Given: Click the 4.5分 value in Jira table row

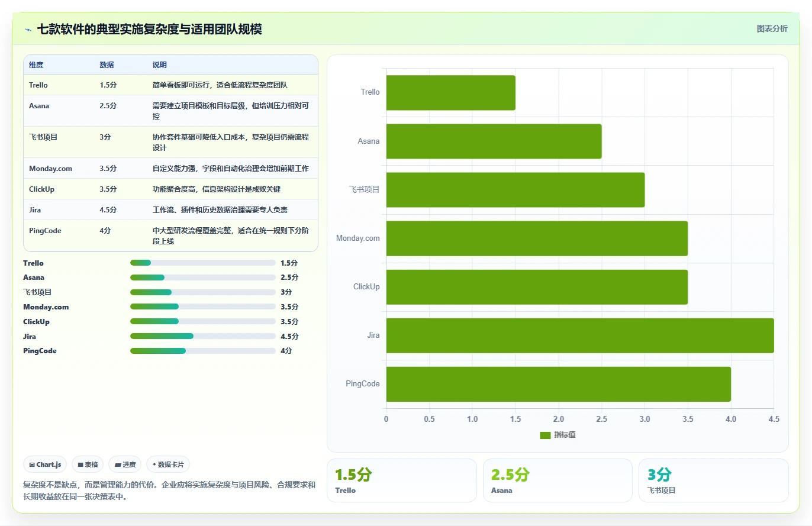Looking at the screenshot, I should pos(108,210).
